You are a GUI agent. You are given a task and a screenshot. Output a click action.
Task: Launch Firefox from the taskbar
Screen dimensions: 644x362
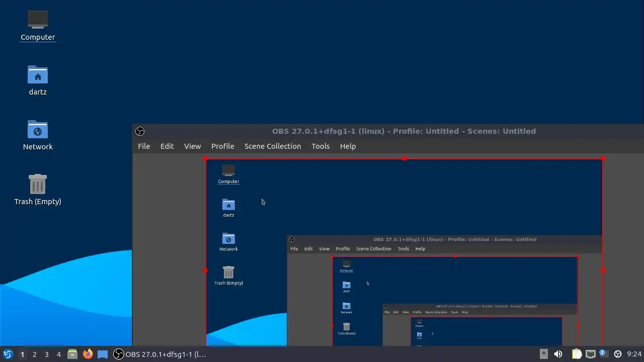tap(88, 354)
